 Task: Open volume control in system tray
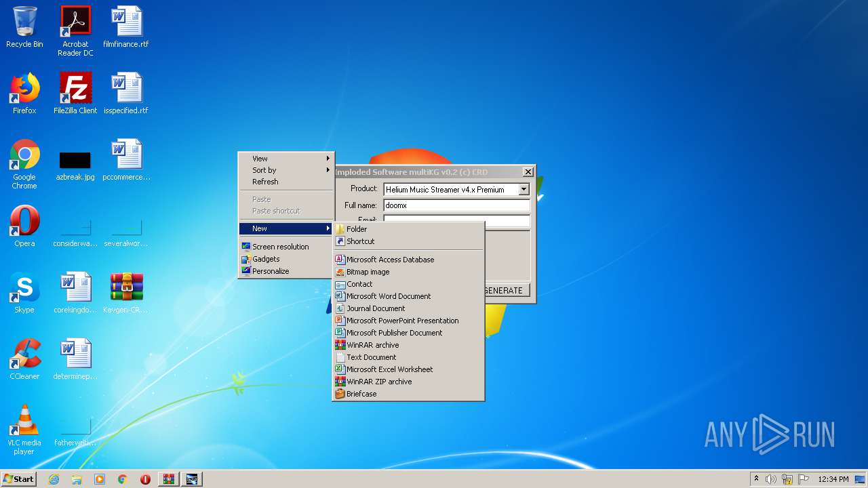[771, 479]
